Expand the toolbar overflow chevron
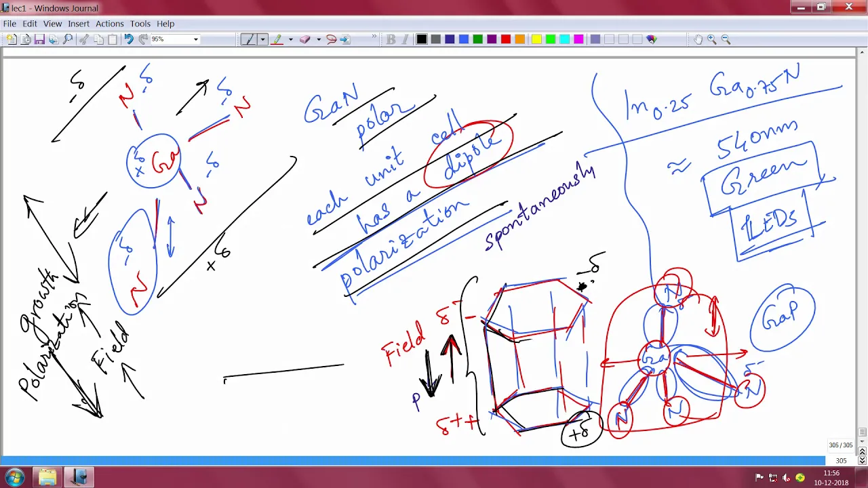 [374, 37]
